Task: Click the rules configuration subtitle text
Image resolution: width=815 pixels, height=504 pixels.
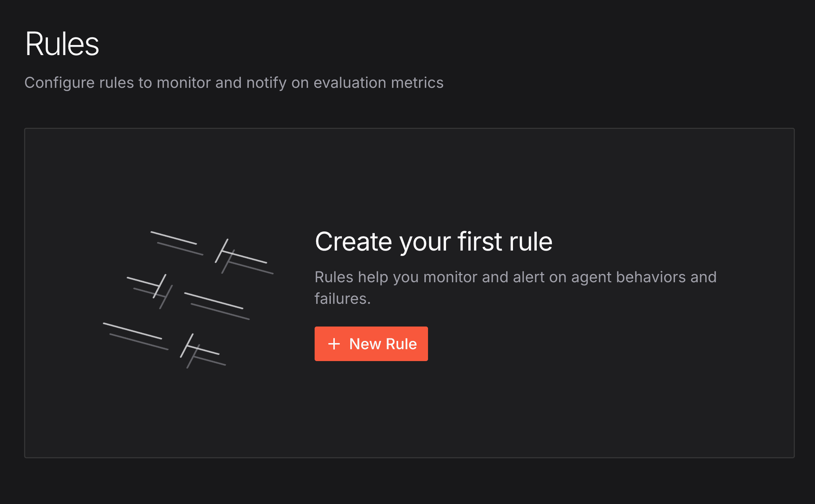Action: [234, 82]
